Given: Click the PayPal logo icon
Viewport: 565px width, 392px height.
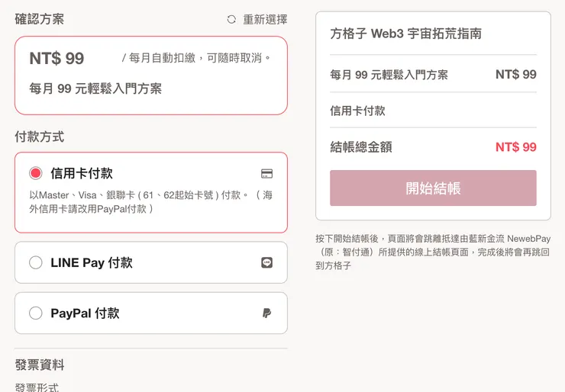Looking at the screenshot, I should coord(266,313).
